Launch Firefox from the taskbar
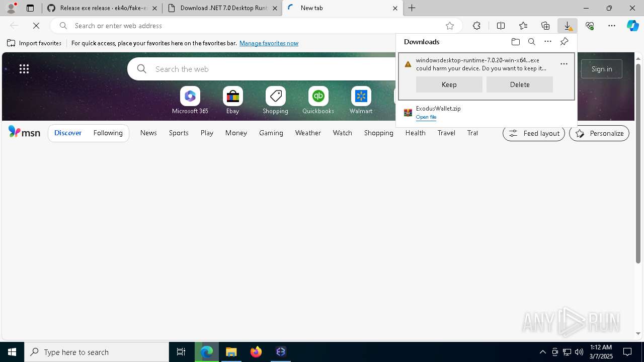 (256, 352)
